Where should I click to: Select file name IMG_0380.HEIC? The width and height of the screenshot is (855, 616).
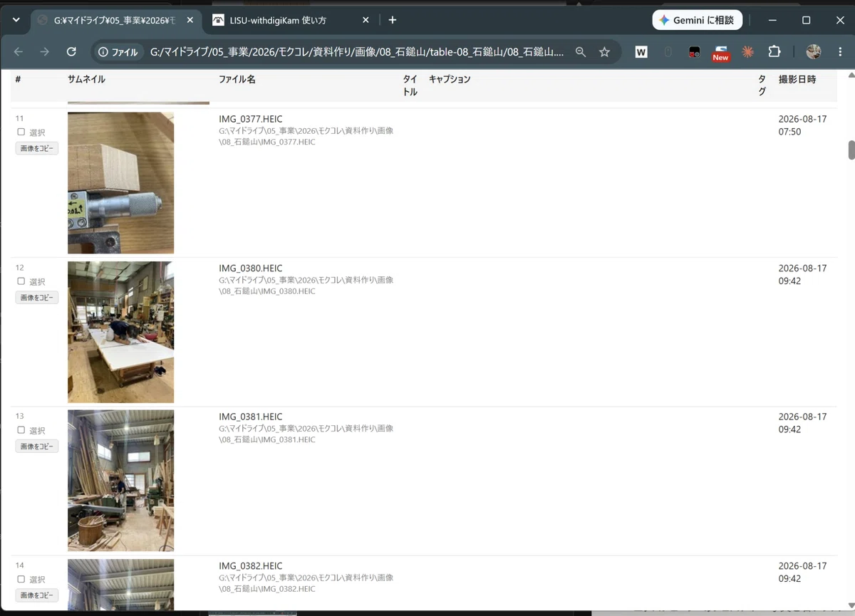coord(251,268)
